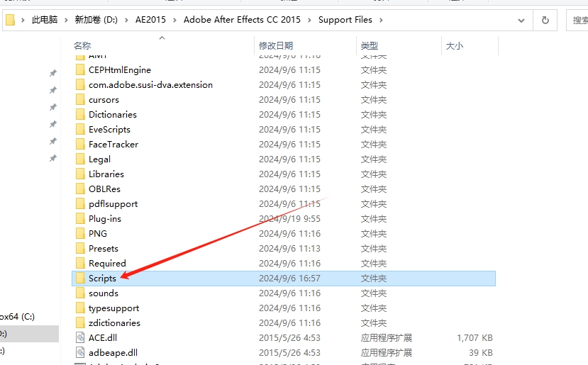This screenshot has width=588, height=365.
Task: Expand the address bar history dropdown
Action: point(521,21)
